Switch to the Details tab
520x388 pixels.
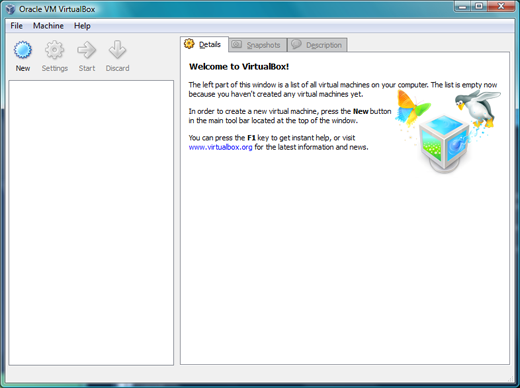(204, 44)
